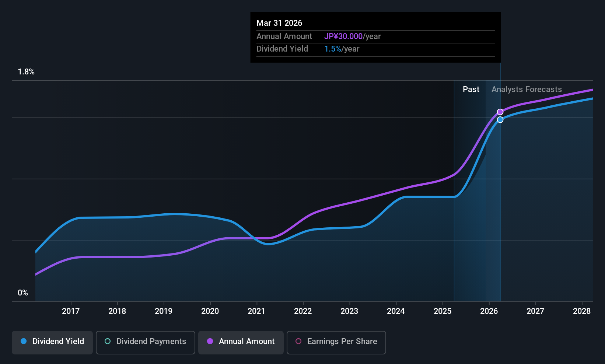Click the blue Dividend Yield data point marker
The width and height of the screenshot is (605, 364).
pos(500,120)
